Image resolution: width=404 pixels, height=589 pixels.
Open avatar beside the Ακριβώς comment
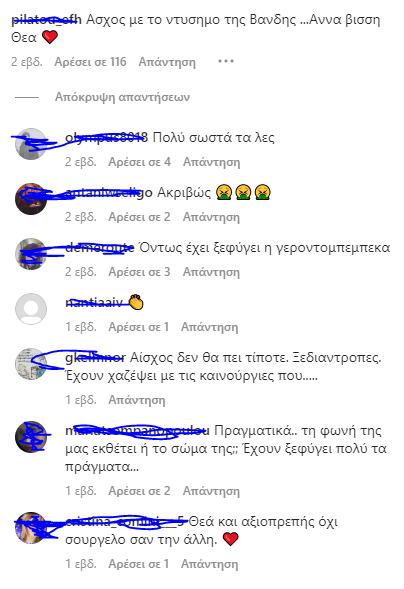pos(31,199)
